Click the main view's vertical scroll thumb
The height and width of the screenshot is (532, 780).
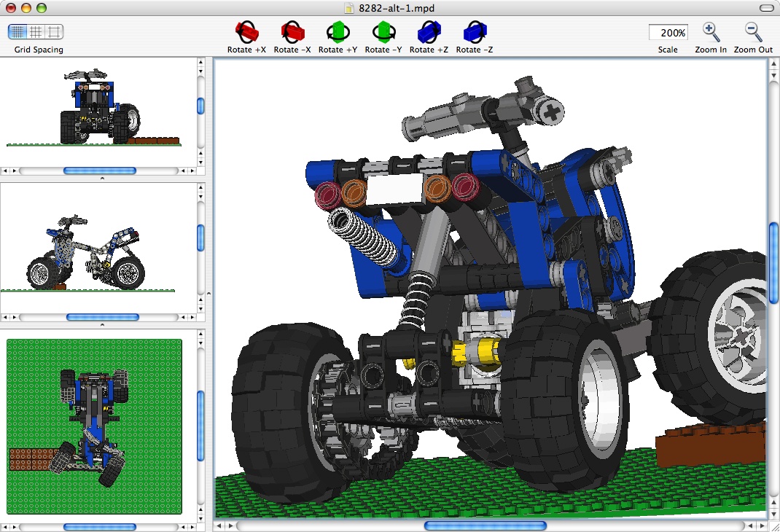[x=773, y=262]
